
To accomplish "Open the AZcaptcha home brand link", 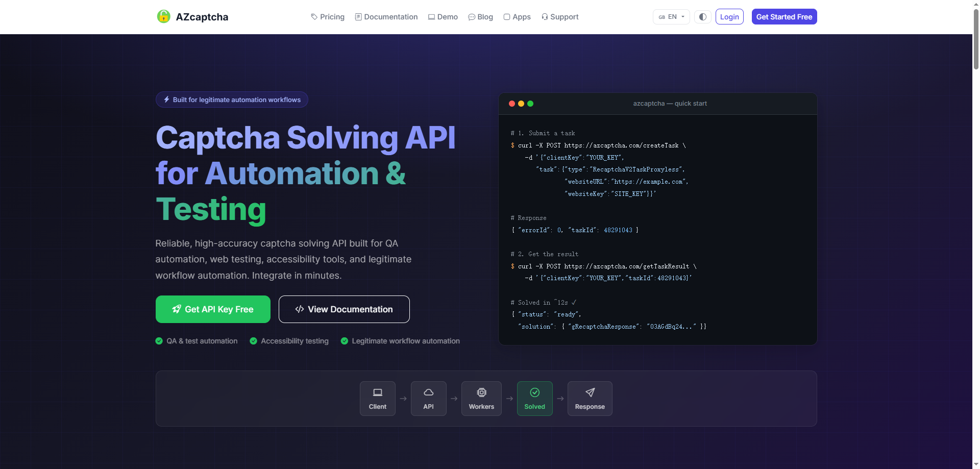I will pos(192,16).
